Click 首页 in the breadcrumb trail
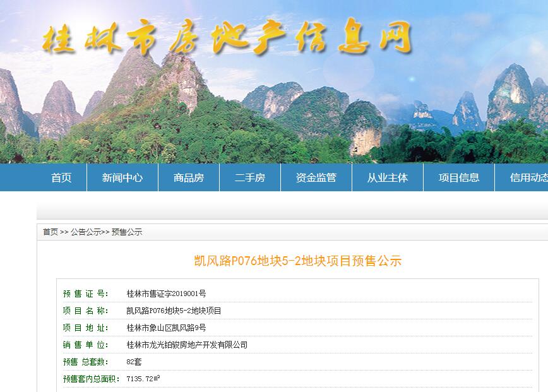This screenshot has height=392, width=548. (51, 232)
